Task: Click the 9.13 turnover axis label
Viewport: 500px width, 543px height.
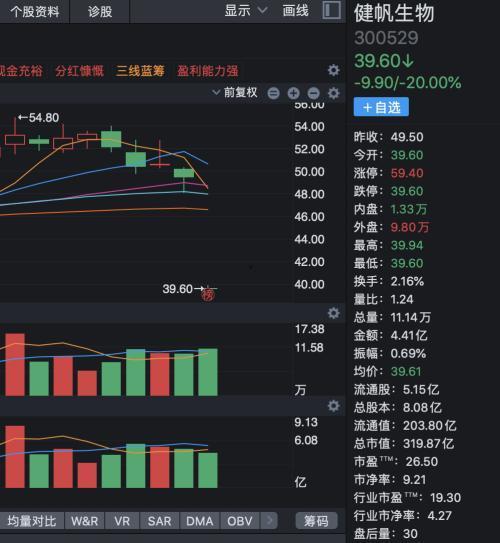Action: point(306,422)
